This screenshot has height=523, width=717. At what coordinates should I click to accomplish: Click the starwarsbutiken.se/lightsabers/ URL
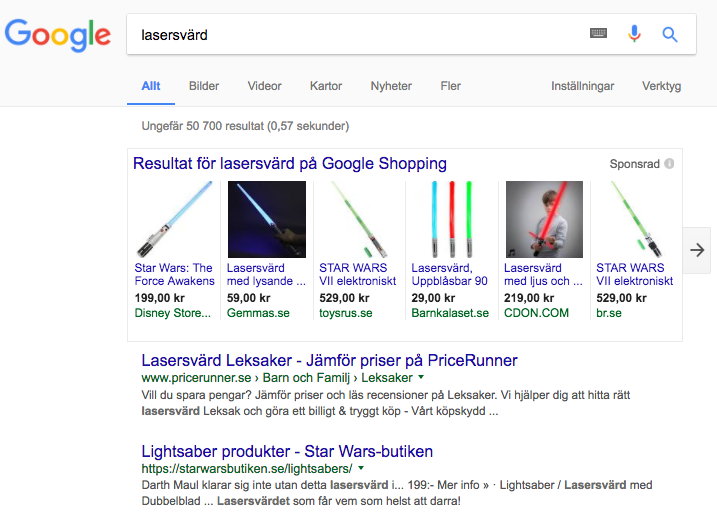pyautogui.click(x=247, y=469)
